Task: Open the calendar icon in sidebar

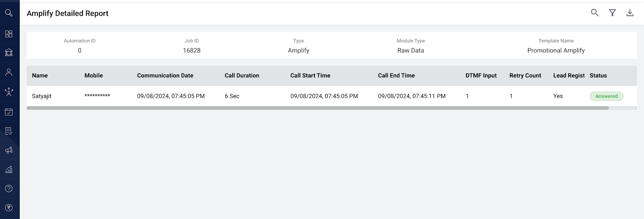Action: 9,112
